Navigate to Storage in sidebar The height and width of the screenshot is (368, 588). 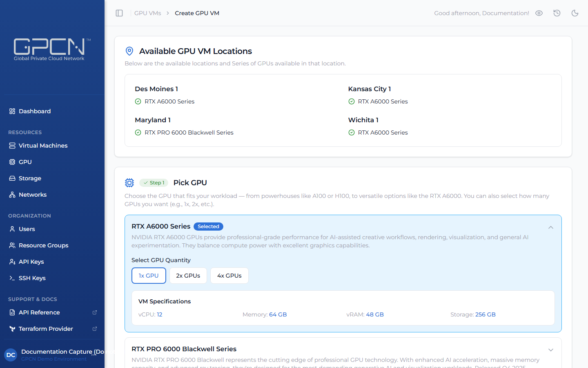[x=52, y=178]
